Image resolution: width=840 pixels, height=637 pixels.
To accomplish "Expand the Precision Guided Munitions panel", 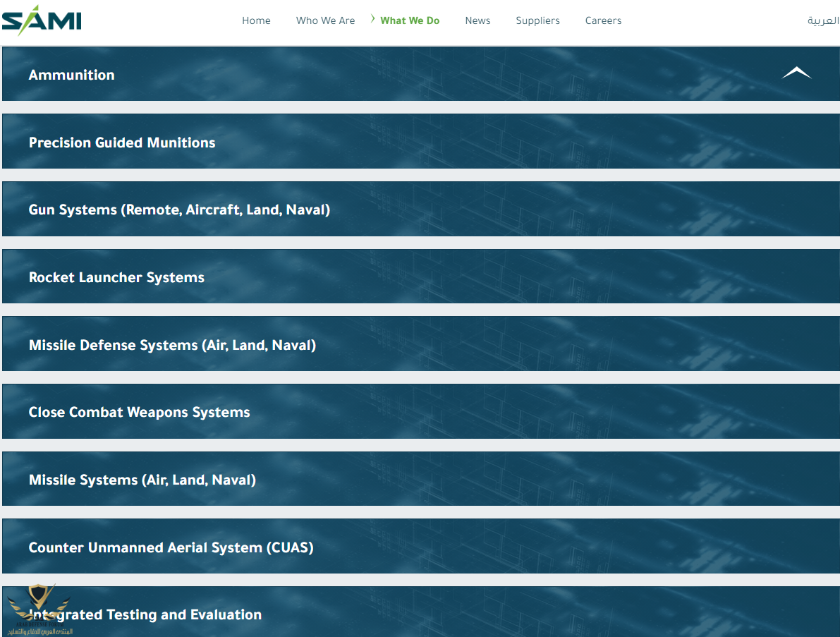I will tap(122, 142).
